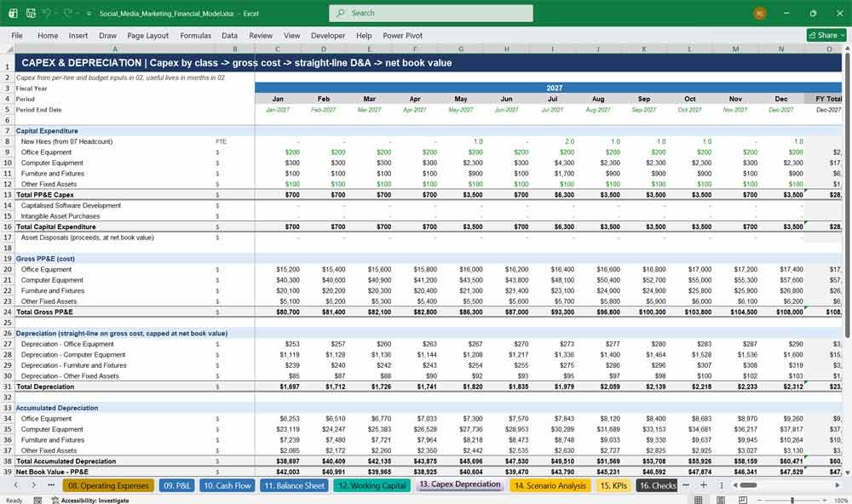This screenshot has width=852, height=504.
Task: Switch to 15. KPIs sheet tab
Action: [x=613, y=485]
